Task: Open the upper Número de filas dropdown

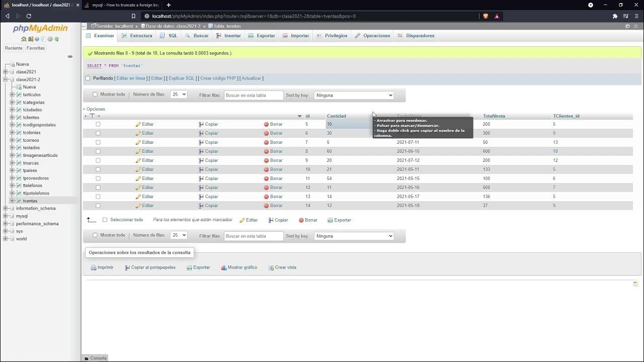Action: pyautogui.click(x=179, y=95)
